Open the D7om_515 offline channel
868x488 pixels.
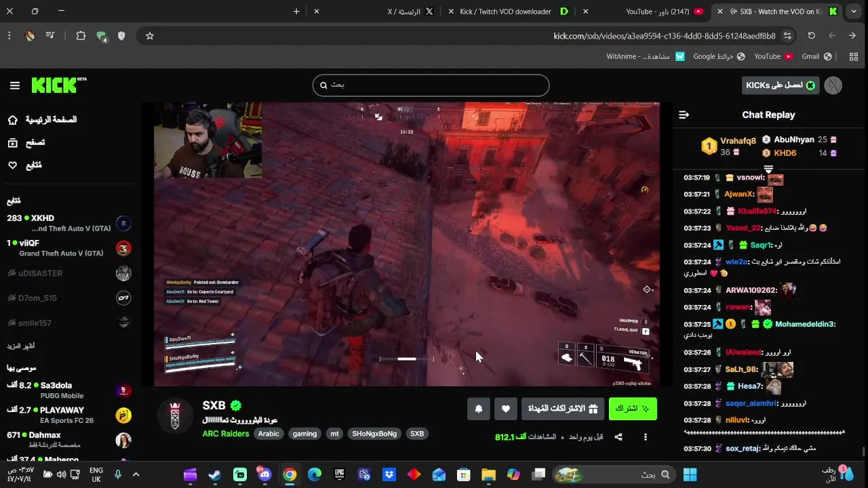68,298
